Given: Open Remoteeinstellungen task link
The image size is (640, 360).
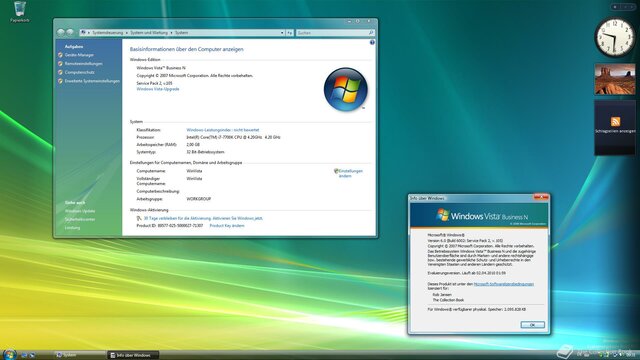Looking at the screenshot, I should click(84, 64).
